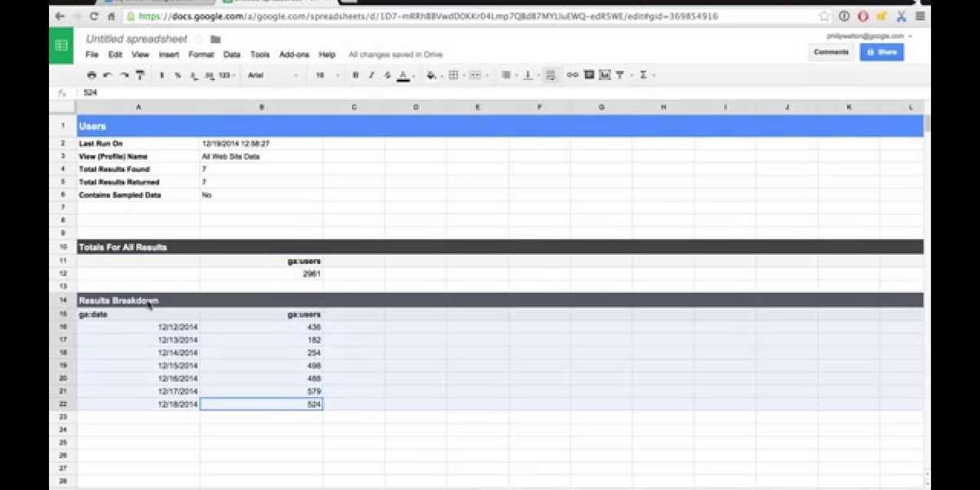Toggle italic formatting
This screenshot has width=980, height=490.
pyautogui.click(x=371, y=75)
